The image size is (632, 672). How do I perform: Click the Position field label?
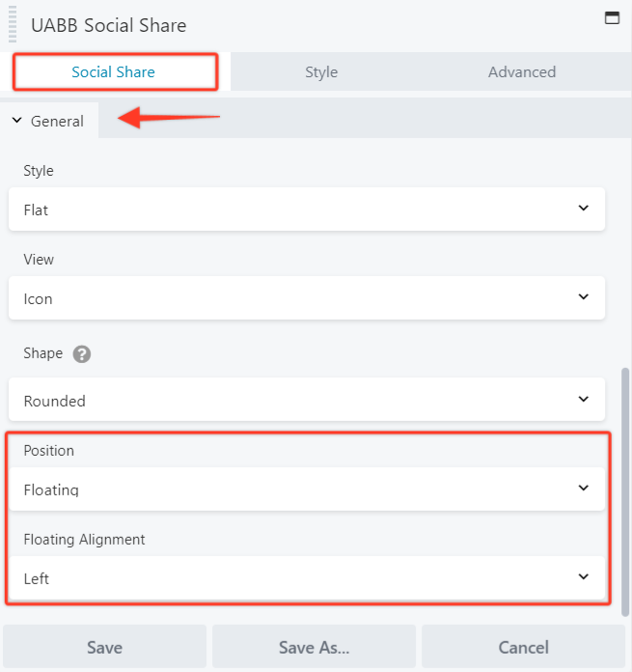point(48,450)
